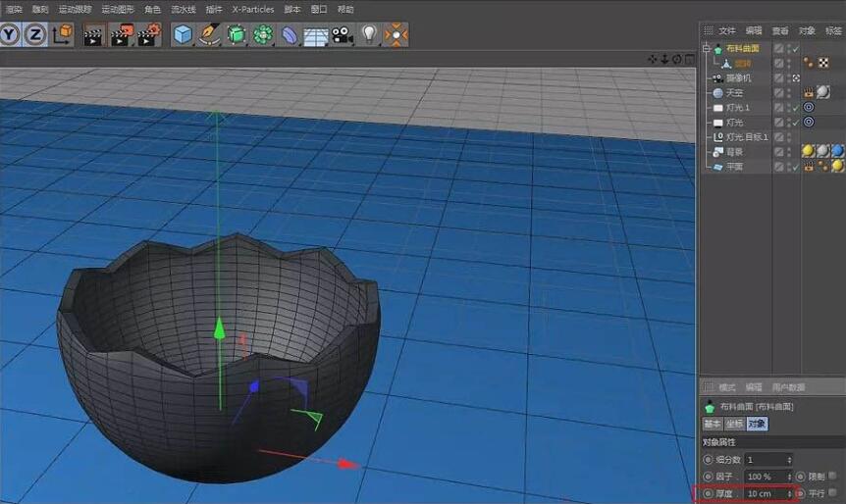Image resolution: width=846 pixels, height=504 pixels.
Task: Select the spline pen tool
Action: [209, 35]
